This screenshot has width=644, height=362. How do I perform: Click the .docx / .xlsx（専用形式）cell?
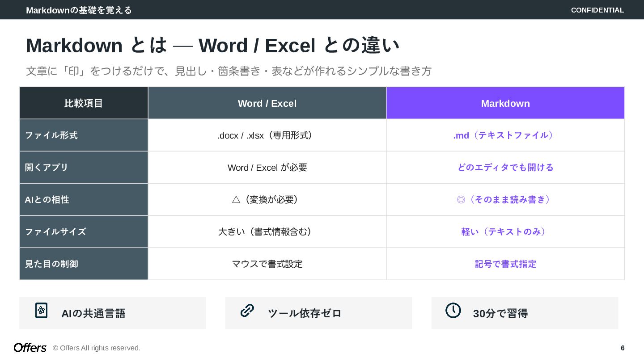267,135
